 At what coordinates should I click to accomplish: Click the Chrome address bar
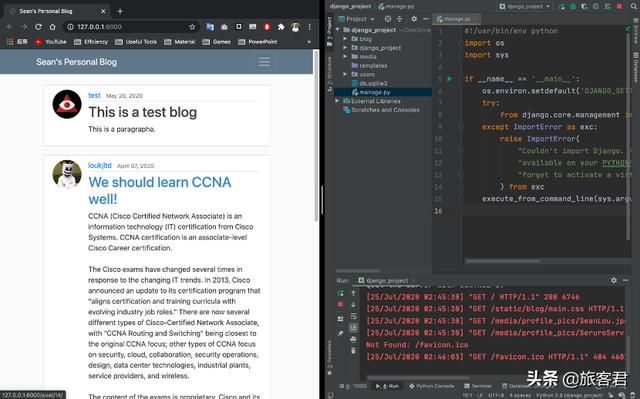[x=131, y=27]
